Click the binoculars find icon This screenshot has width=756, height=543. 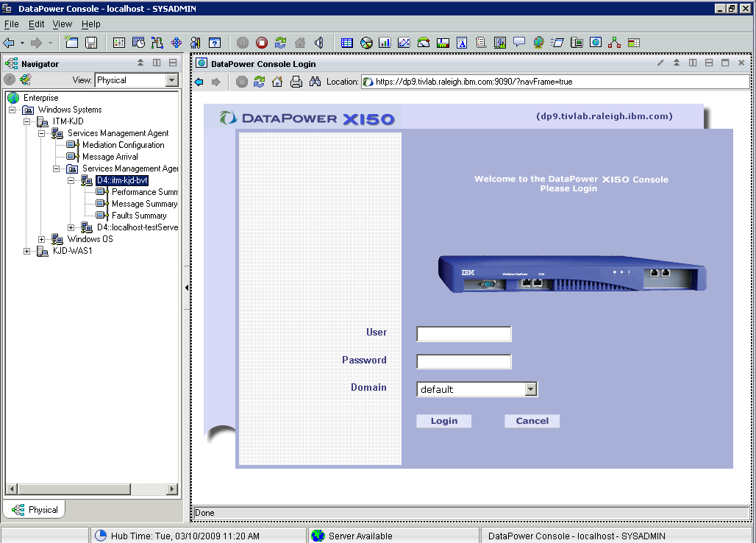[315, 82]
